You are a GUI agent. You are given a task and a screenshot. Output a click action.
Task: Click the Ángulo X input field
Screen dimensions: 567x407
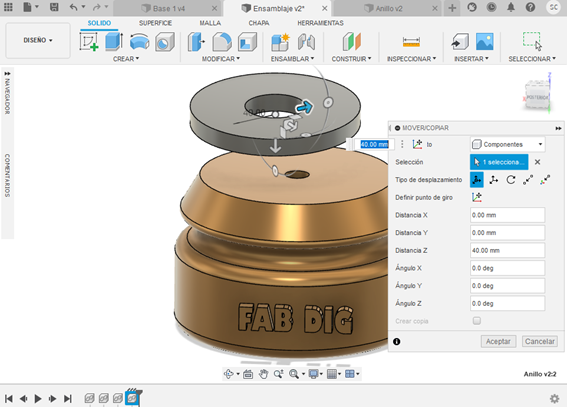508,268
